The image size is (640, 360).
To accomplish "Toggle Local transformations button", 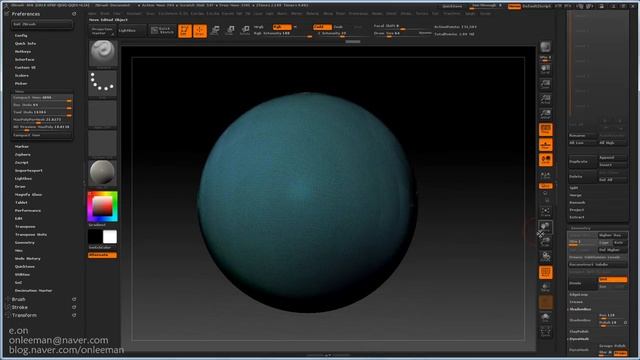I will tap(545, 160).
